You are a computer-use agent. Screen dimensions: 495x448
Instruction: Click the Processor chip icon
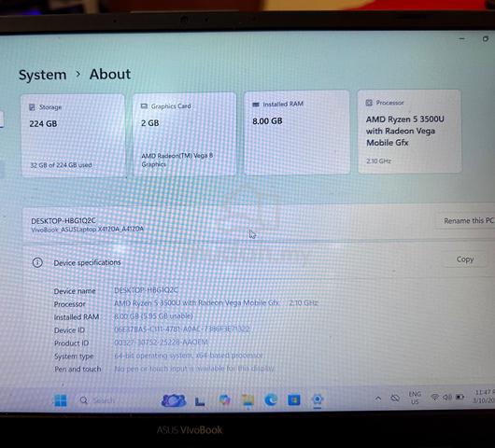[369, 103]
